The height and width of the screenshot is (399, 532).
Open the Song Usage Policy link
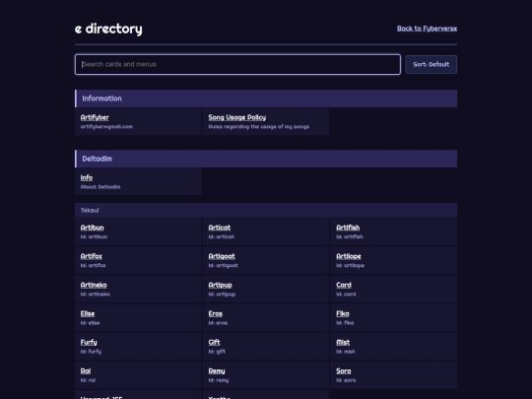click(237, 117)
